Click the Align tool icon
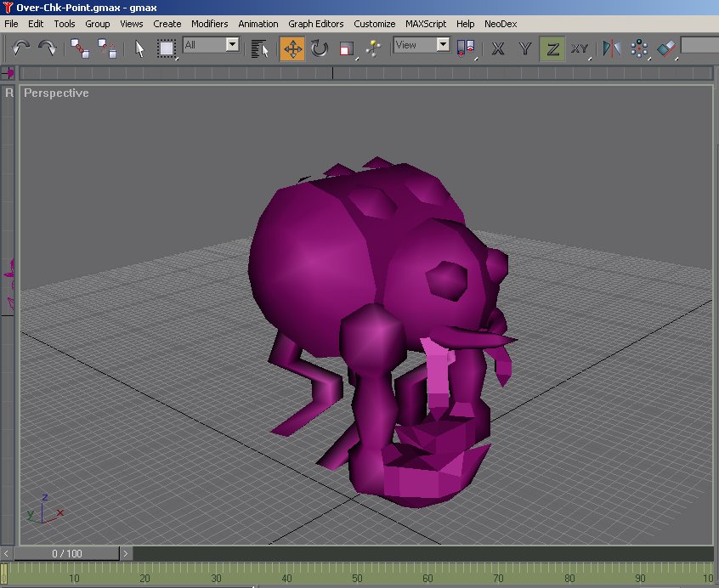The height and width of the screenshot is (588, 719). [x=666, y=48]
